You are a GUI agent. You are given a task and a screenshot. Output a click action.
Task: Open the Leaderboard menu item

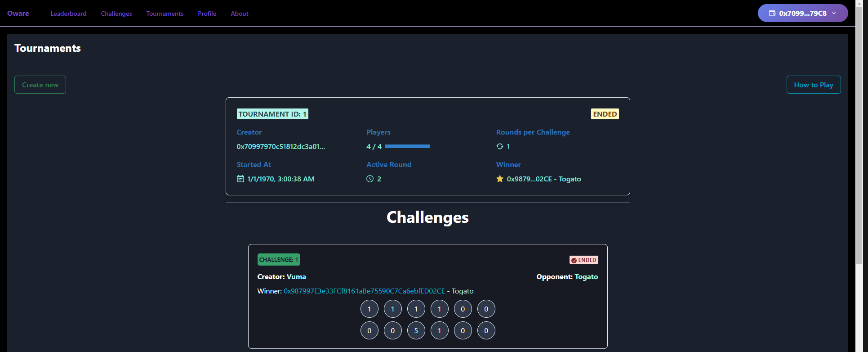point(68,14)
